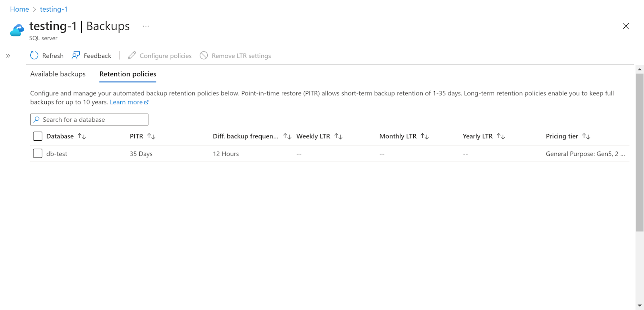Viewport: 644px width, 310px height.
Task: Click the SQL server cloud icon
Action: pos(17,30)
